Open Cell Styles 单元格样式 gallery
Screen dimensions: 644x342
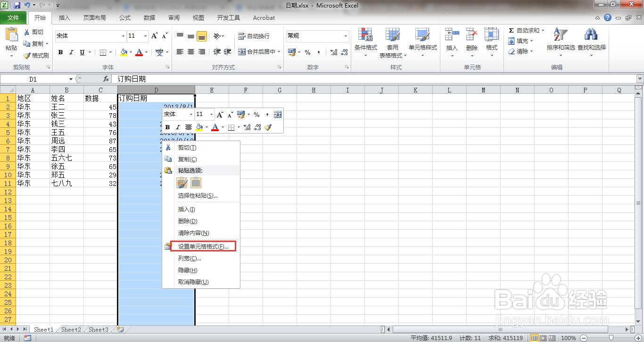(422, 42)
